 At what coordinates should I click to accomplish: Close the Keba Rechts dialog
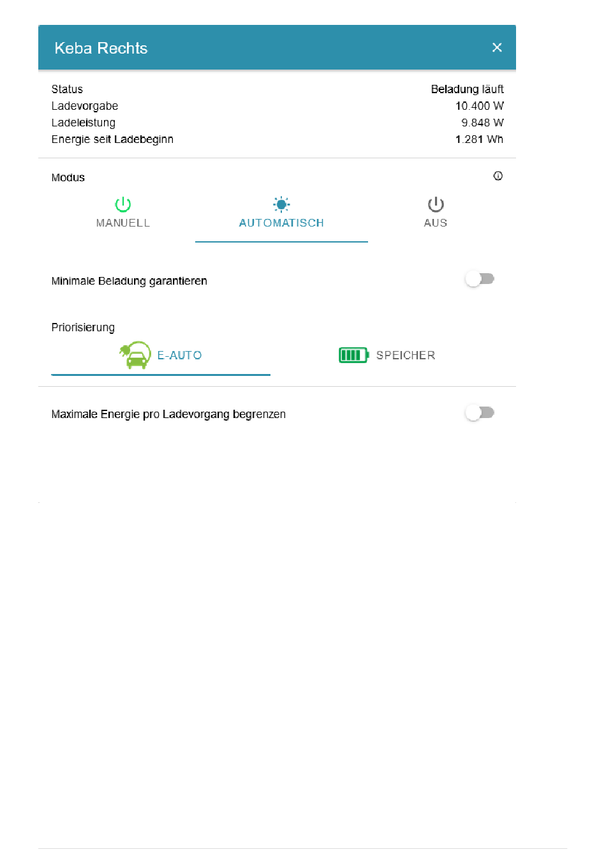pos(497,47)
